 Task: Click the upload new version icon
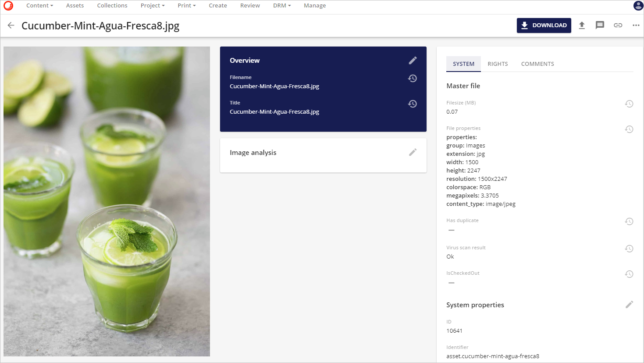pyautogui.click(x=582, y=25)
